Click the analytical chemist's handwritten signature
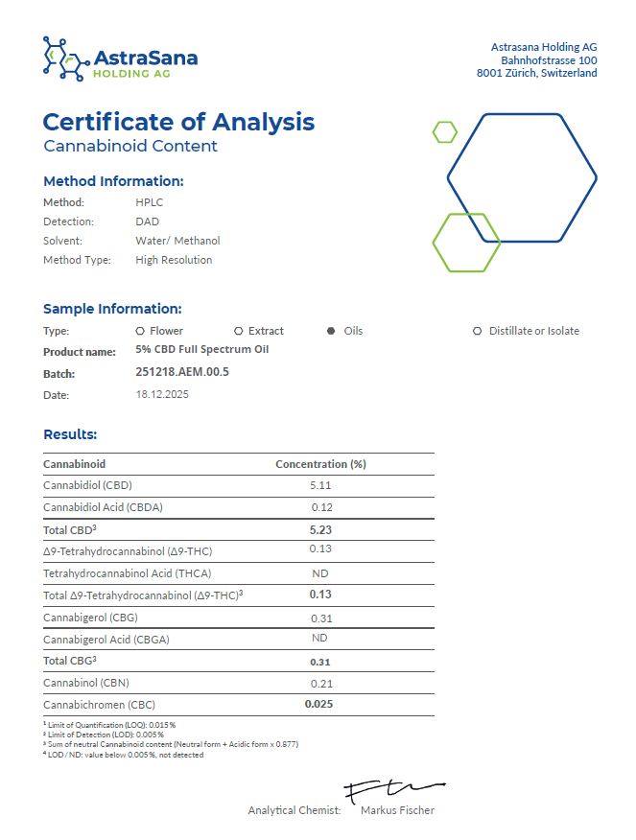636x840 pixels. pyautogui.click(x=393, y=791)
